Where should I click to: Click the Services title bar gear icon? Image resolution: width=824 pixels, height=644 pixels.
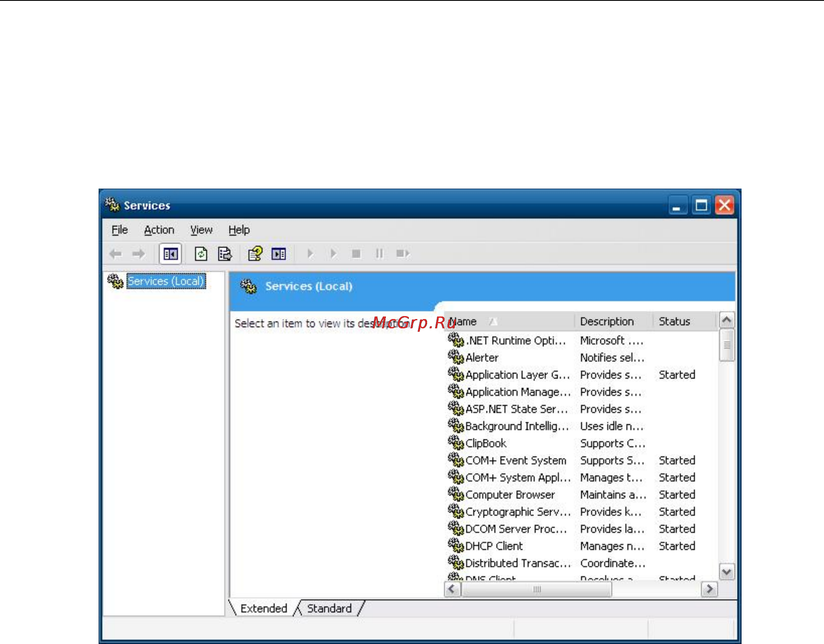click(112, 205)
